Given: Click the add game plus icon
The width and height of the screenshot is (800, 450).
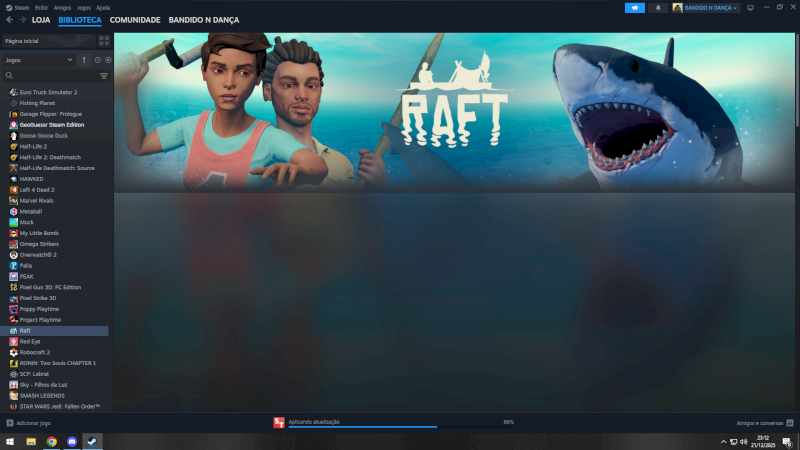Looking at the screenshot, I should coord(10,423).
